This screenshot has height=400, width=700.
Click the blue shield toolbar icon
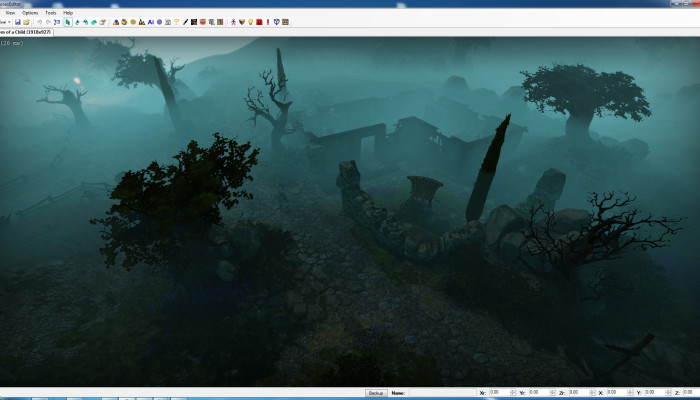click(x=277, y=22)
